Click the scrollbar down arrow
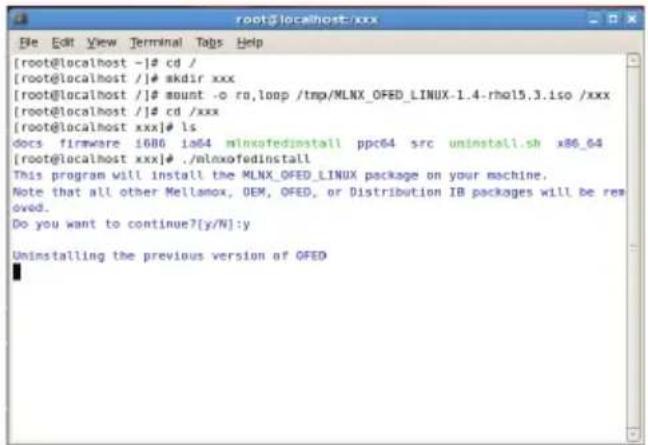 pos(633,434)
